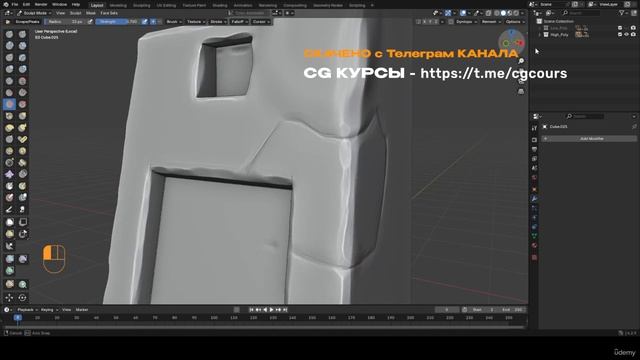Select the Flatten brush
This screenshot has width=640, height=360.
[9, 93]
